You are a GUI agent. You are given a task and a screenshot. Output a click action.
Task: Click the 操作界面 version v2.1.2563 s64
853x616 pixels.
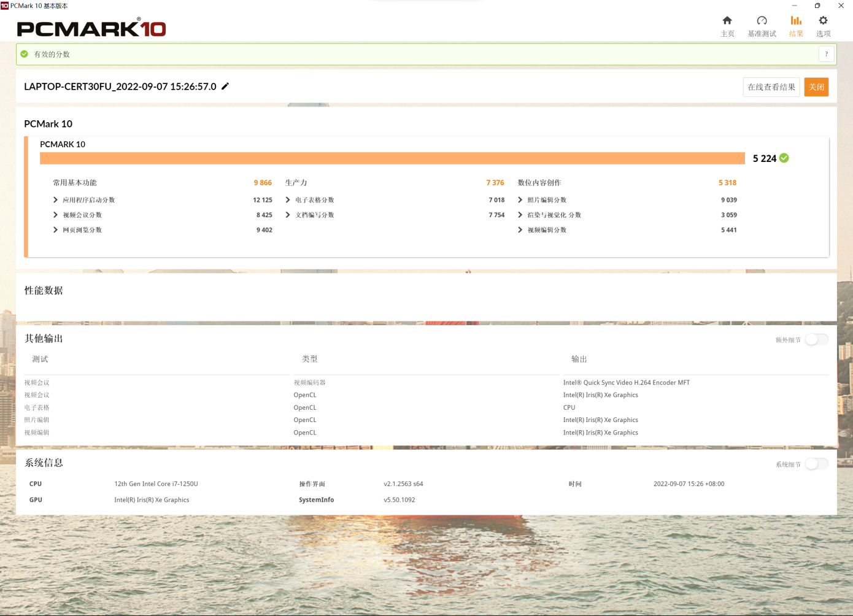(x=403, y=484)
